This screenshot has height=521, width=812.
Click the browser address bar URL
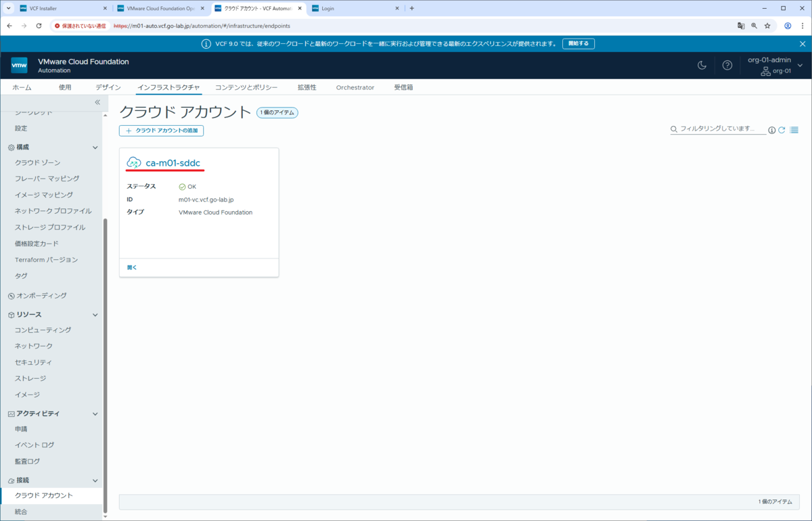tap(202, 26)
